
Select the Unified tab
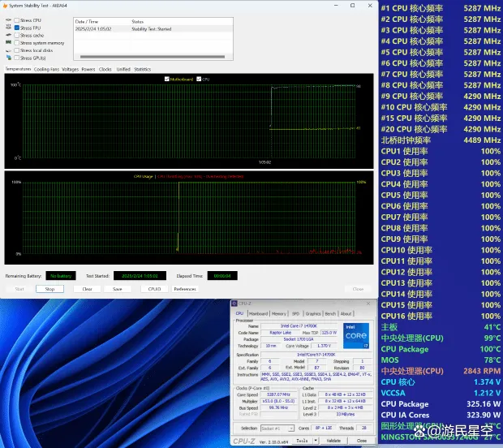(x=123, y=69)
